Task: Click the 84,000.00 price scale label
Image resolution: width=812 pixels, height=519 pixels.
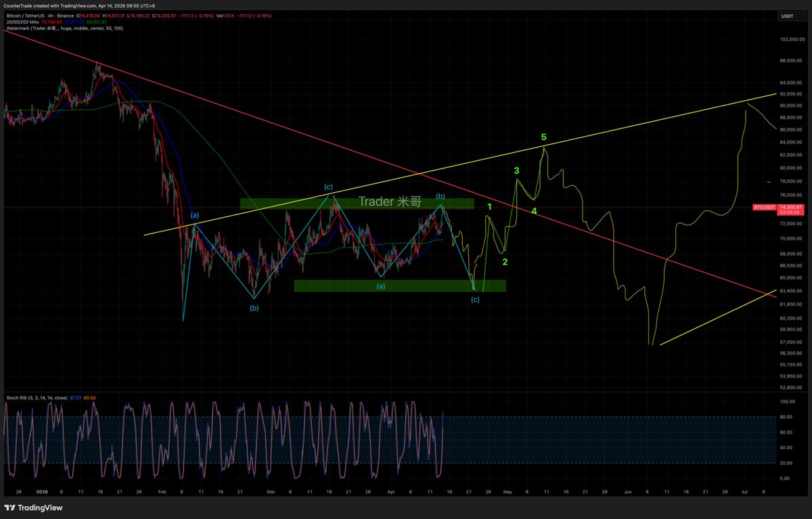Action: click(790, 142)
